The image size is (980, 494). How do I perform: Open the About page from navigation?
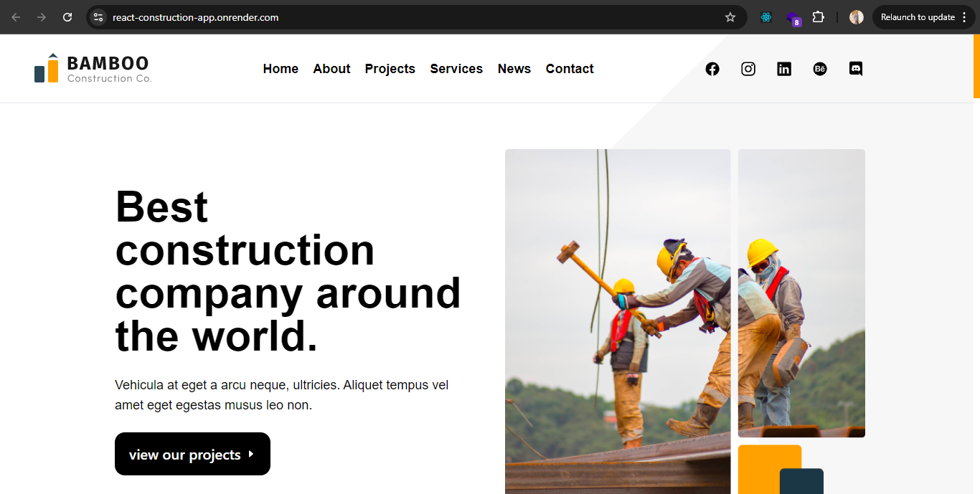331,69
